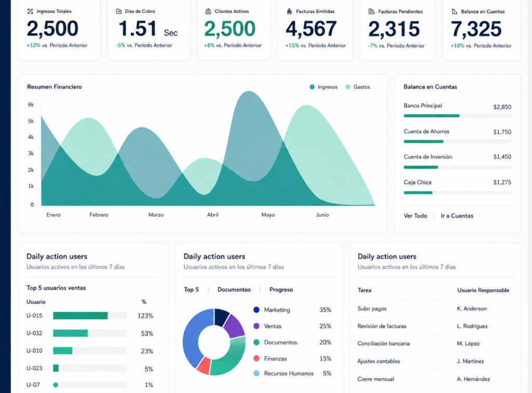Click the U-023 user progress bar
The height and width of the screenshot is (393, 532).
(90, 368)
